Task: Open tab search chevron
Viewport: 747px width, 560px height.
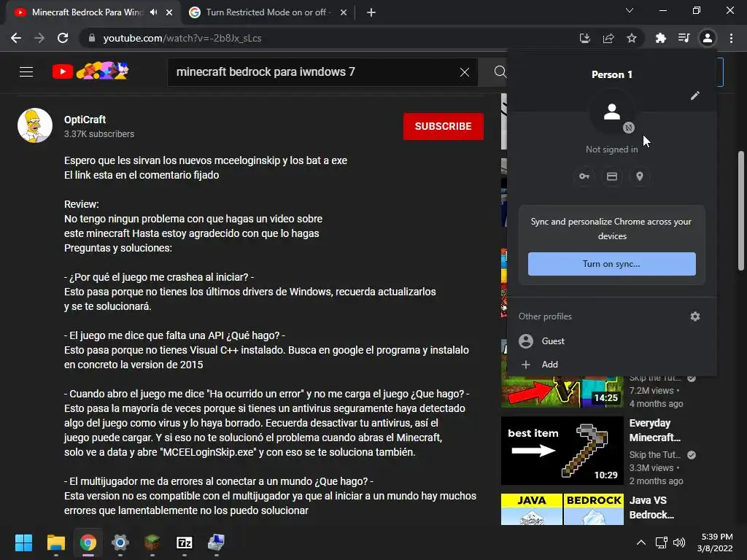Action: tap(630, 10)
